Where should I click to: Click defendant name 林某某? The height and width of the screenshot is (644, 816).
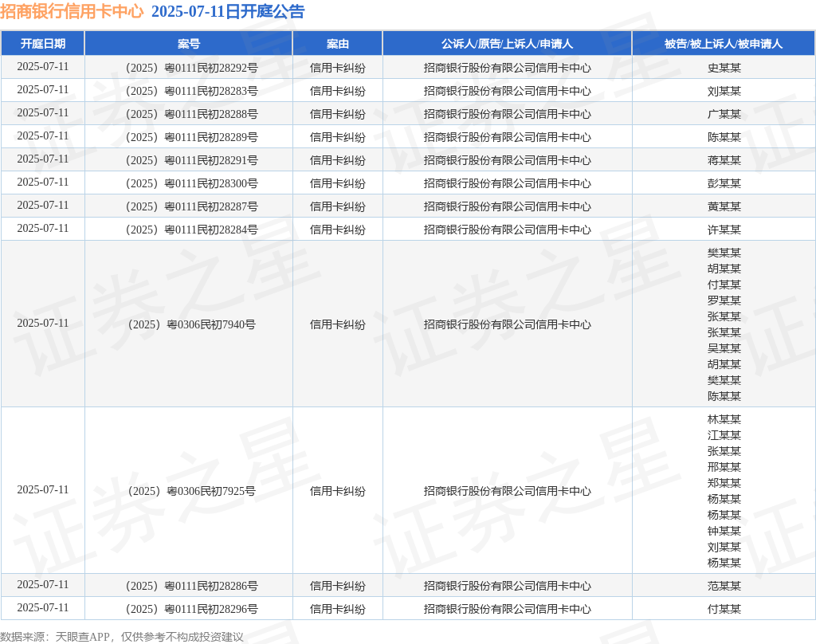[x=724, y=419]
